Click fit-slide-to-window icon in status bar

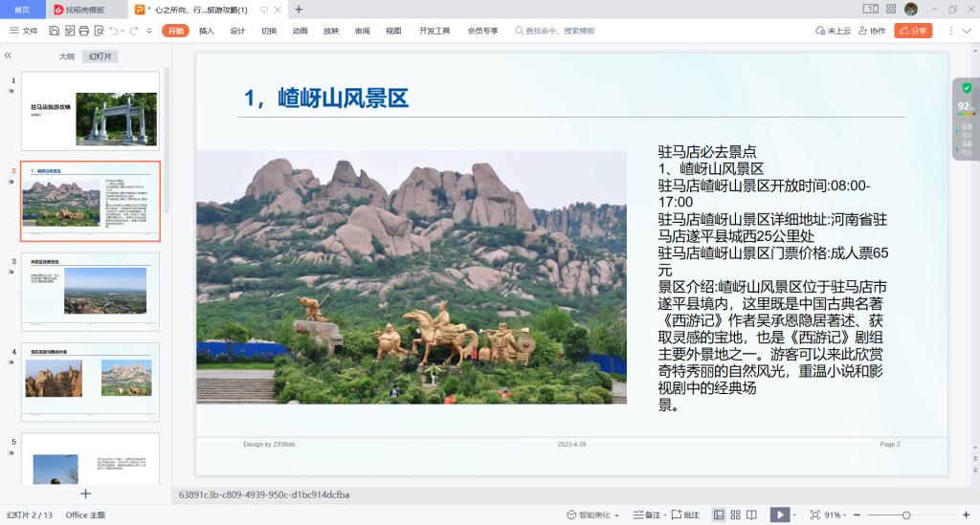pos(814,514)
